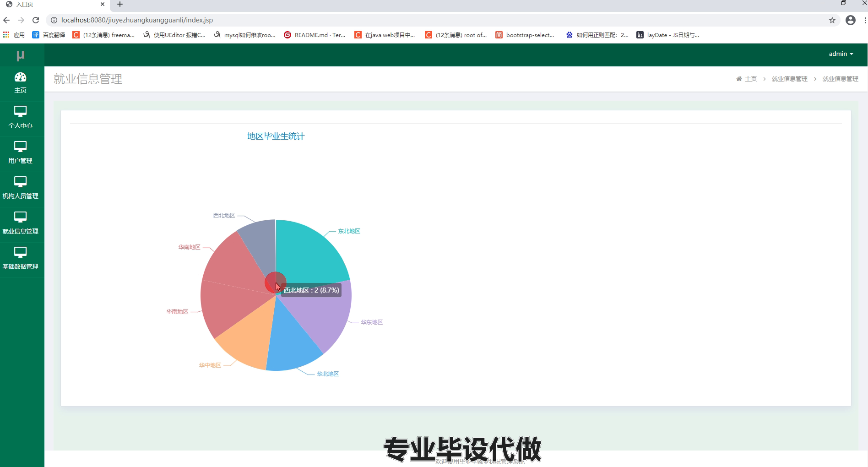
Task: Click the browser back arrow
Action: pyautogui.click(x=6, y=20)
